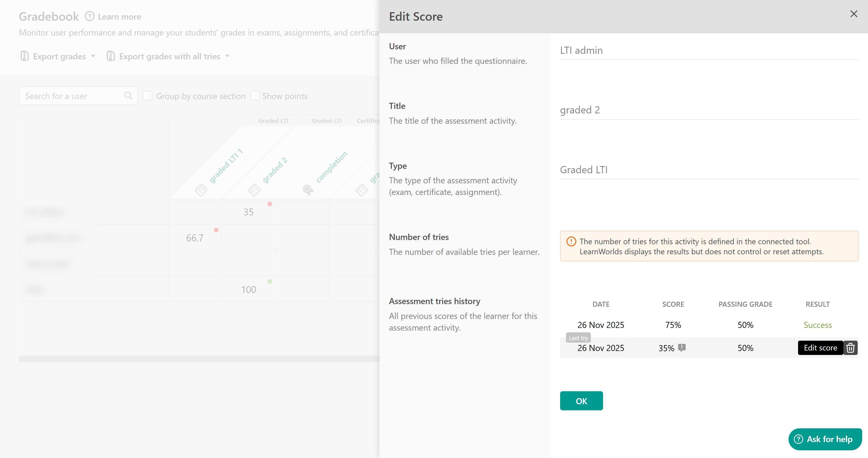Click the flag icon beside 35% score
This screenshot has width=868, height=458.
click(682, 348)
